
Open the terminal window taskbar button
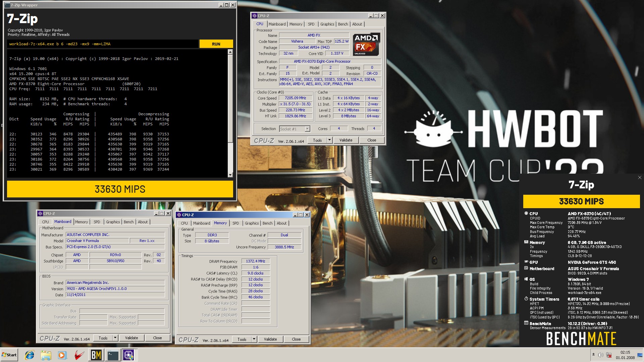click(113, 355)
